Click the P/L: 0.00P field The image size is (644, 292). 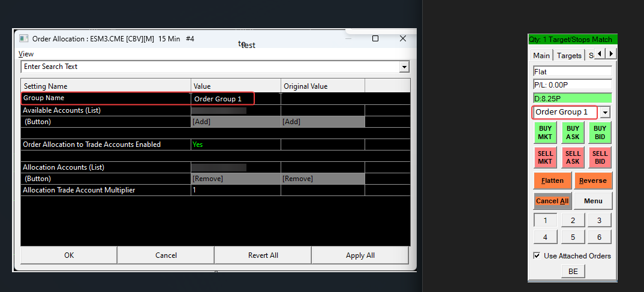coord(573,85)
